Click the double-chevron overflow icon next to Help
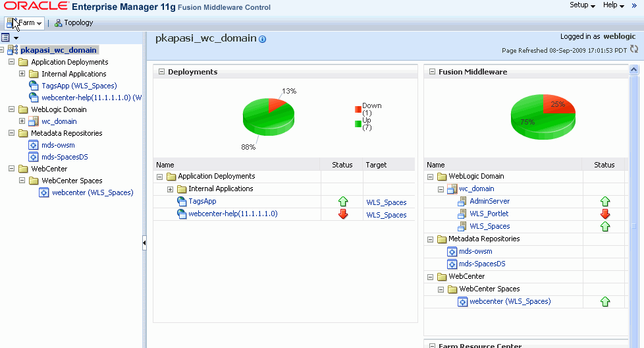This screenshot has height=348, width=644. (634, 6)
